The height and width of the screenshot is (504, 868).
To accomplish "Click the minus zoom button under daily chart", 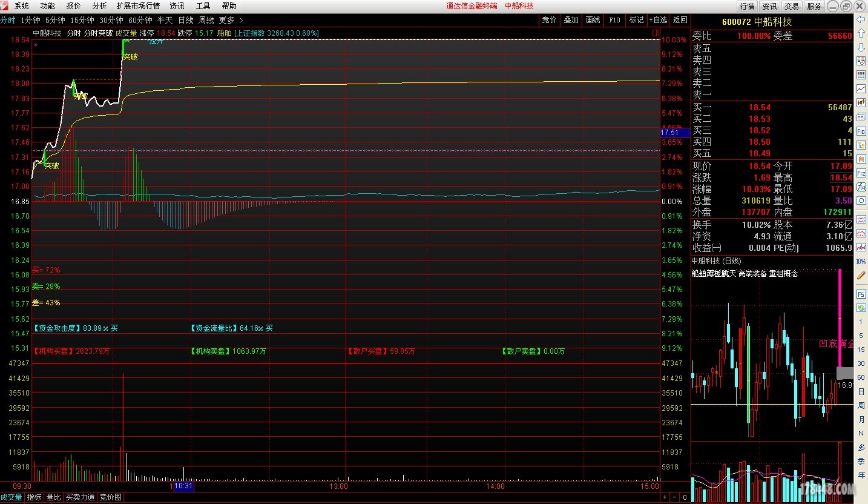I will click(676, 497).
